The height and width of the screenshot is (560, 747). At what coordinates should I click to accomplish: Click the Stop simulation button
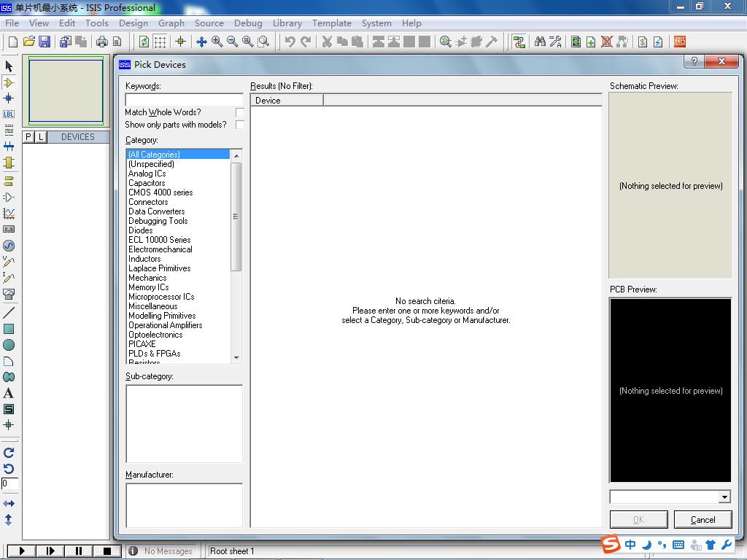107,551
